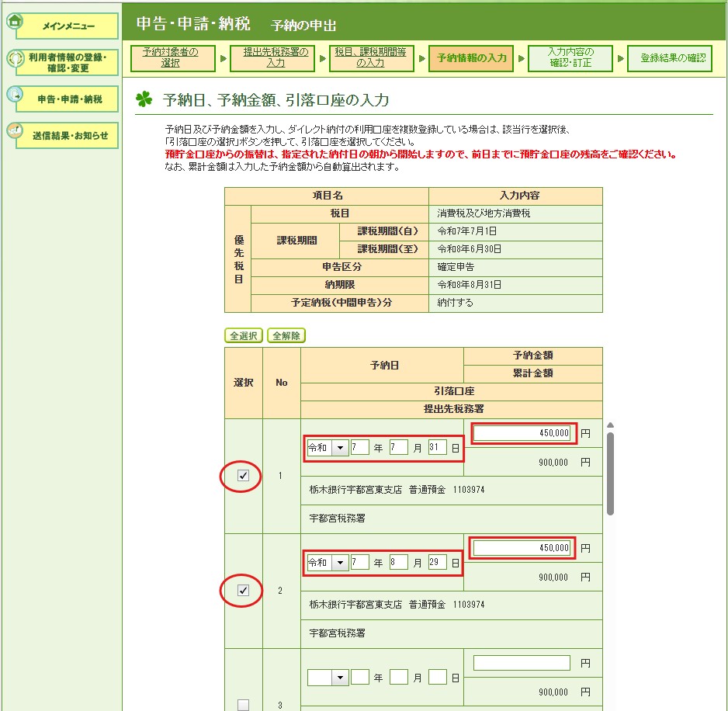Click the 予納金額 amount field in row 2
The height and width of the screenshot is (711, 728).
(522, 548)
